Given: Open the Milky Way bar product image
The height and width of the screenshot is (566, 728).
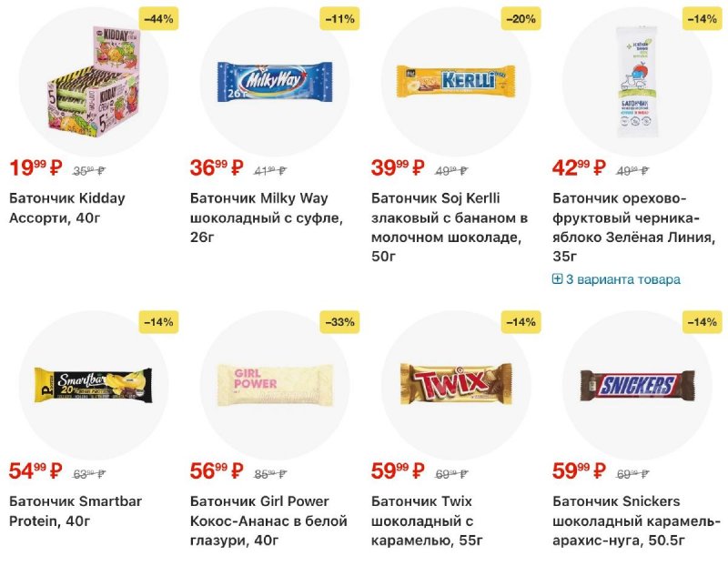Looking at the screenshot, I should coord(275,82).
